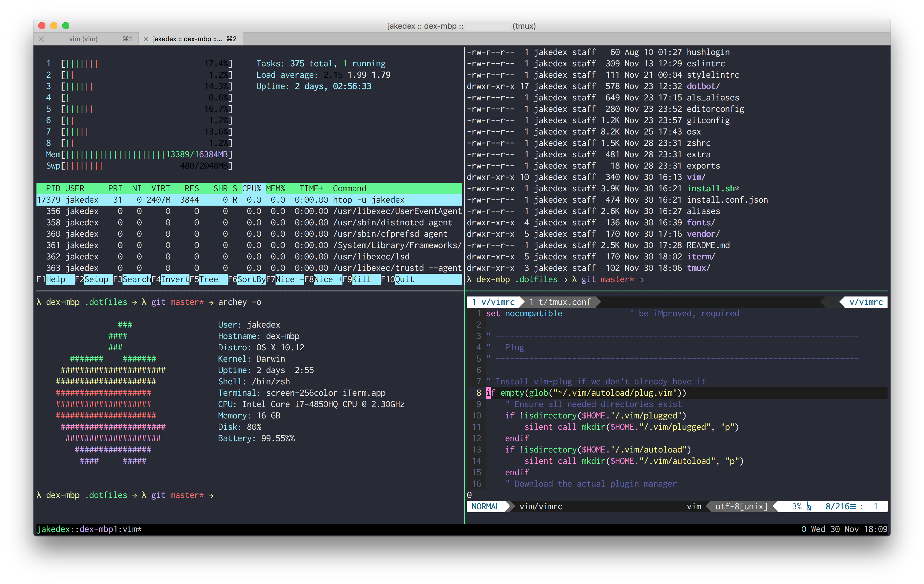Click the CPU% column header

[251, 188]
